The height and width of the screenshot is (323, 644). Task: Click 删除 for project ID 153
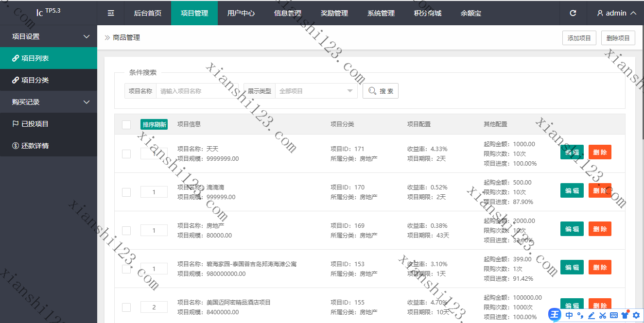click(x=600, y=267)
